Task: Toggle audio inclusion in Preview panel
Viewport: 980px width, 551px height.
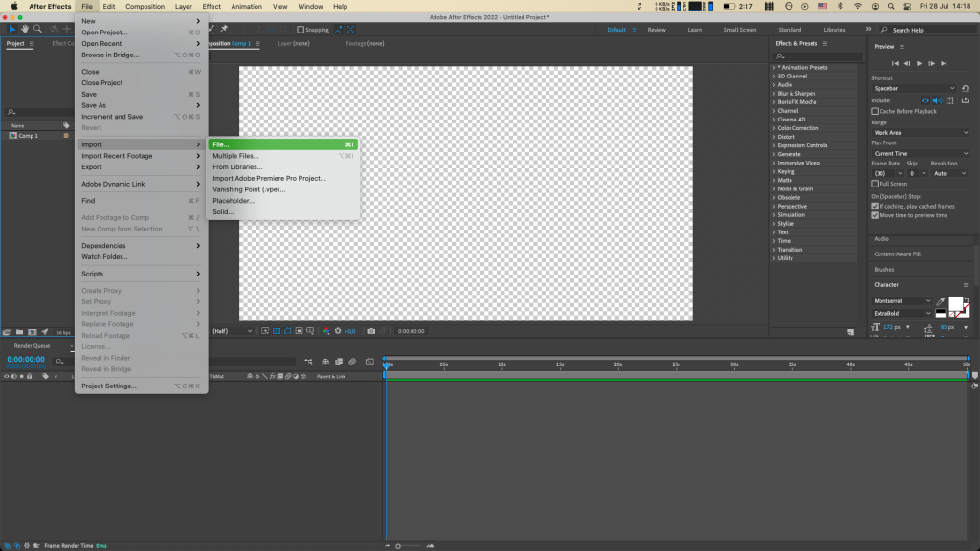Action: click(x=937, y=100)
